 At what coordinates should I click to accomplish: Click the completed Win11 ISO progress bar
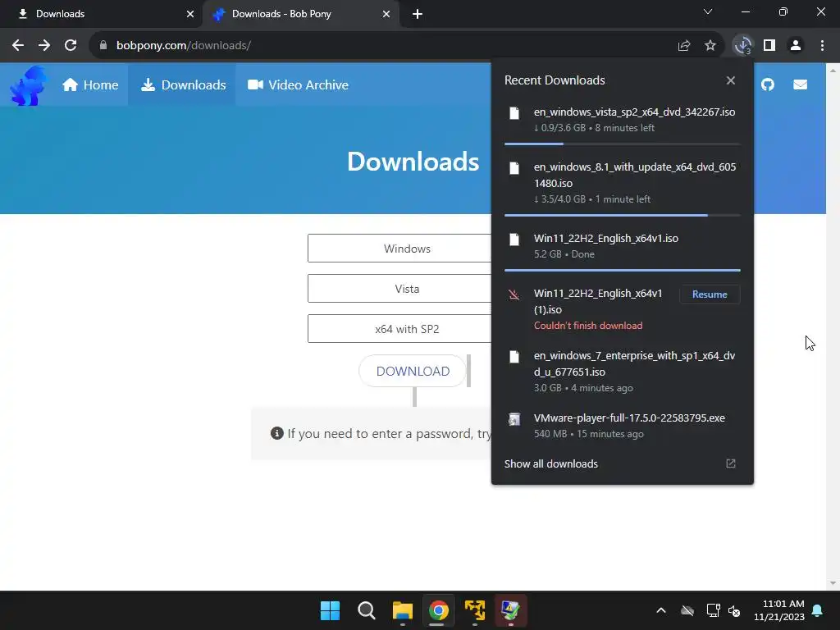coord(622,270)
